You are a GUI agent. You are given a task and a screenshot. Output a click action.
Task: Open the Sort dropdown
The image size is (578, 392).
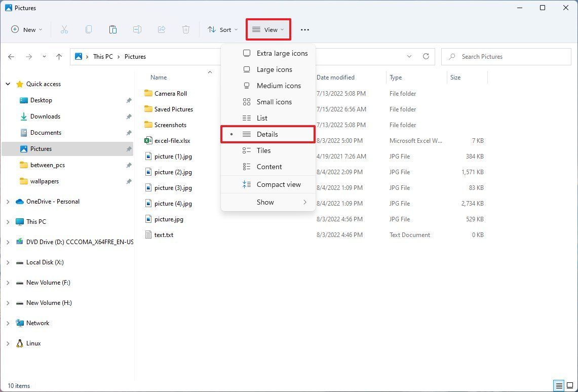(x=222, y=29)
